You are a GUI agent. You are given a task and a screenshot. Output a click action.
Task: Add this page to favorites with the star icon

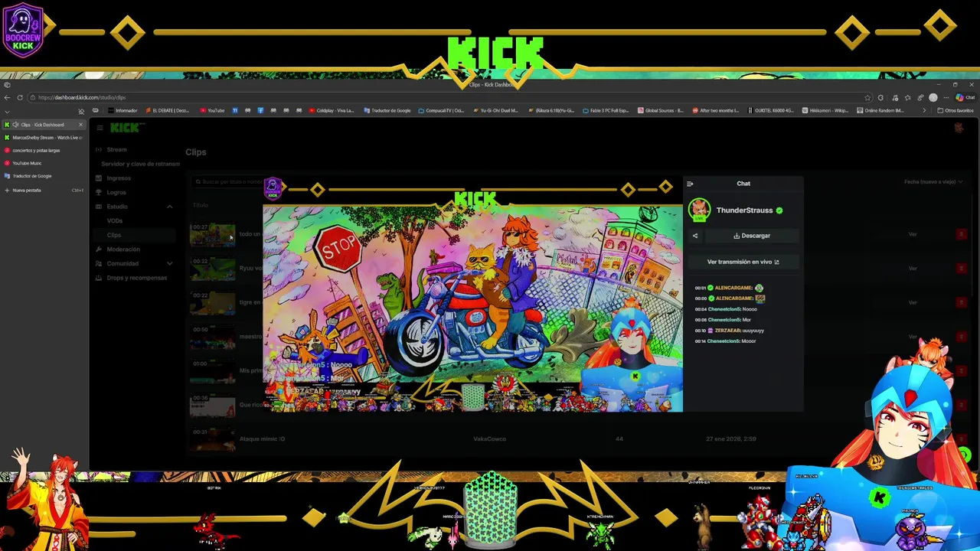pyautogui.click(x=867, y=97)
